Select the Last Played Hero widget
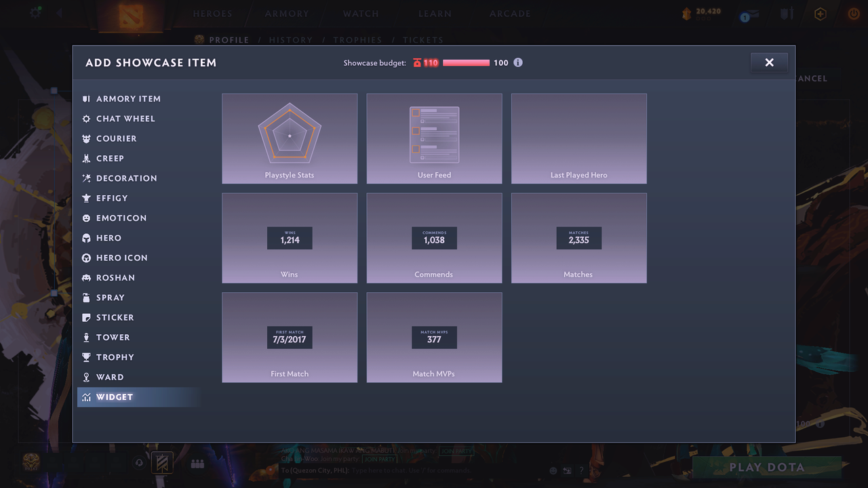 [x=578, y=138]
